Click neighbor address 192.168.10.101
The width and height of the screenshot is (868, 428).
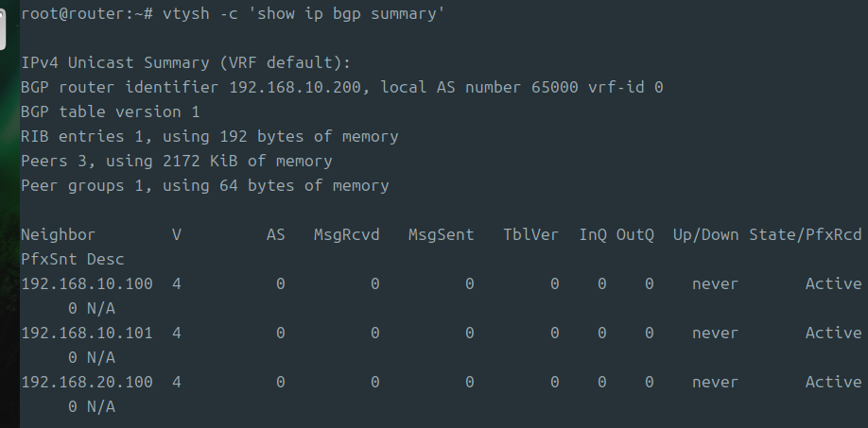(x=87, y=334)
